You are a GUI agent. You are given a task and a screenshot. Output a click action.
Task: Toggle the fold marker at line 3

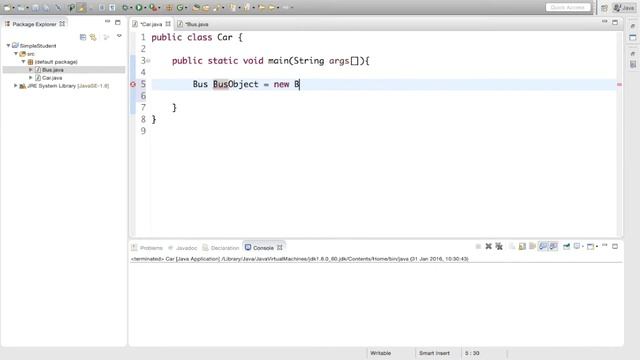click(x=149, y=61)
